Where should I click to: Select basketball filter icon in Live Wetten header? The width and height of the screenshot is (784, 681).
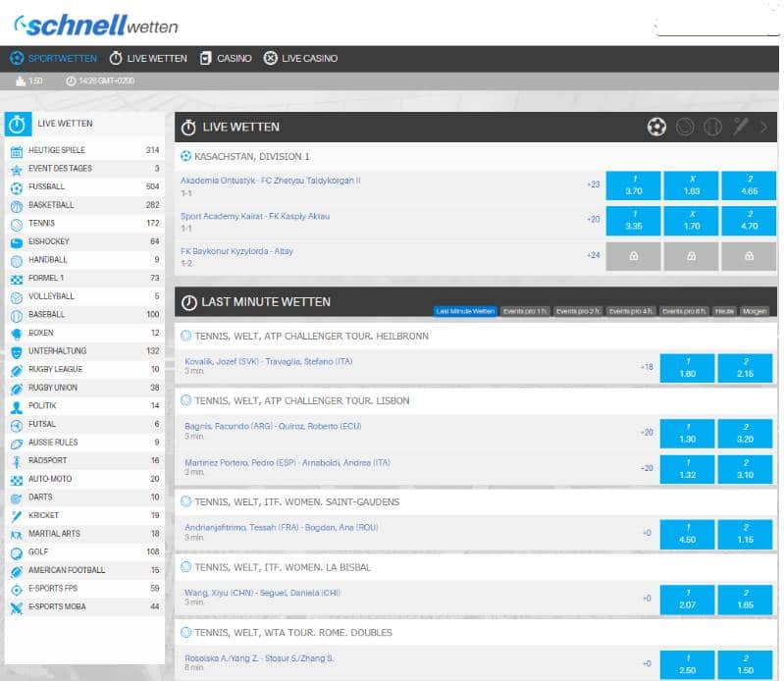[x=712, y=127]
